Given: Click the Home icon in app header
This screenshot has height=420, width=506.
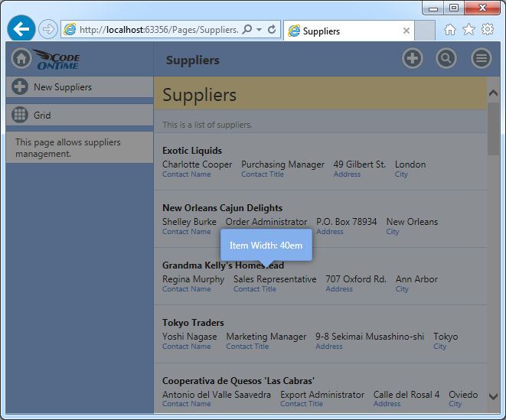Looking at the screenshot, I should [x=21, y=59].
